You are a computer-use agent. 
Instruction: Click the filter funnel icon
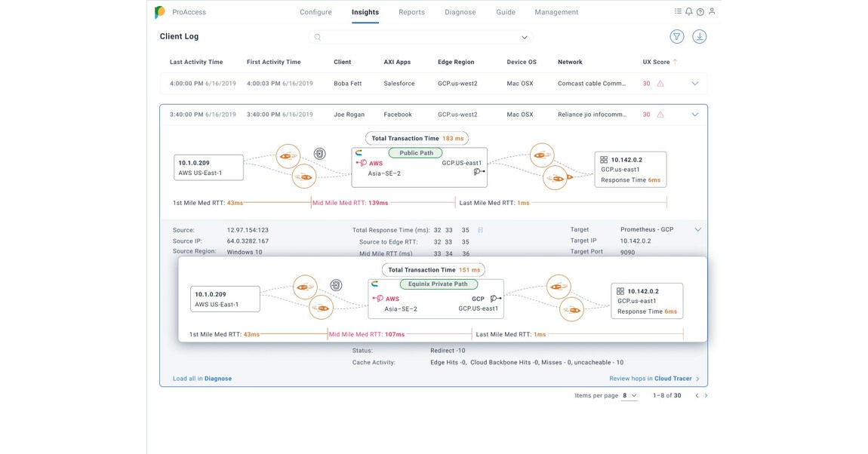(676, 36)
